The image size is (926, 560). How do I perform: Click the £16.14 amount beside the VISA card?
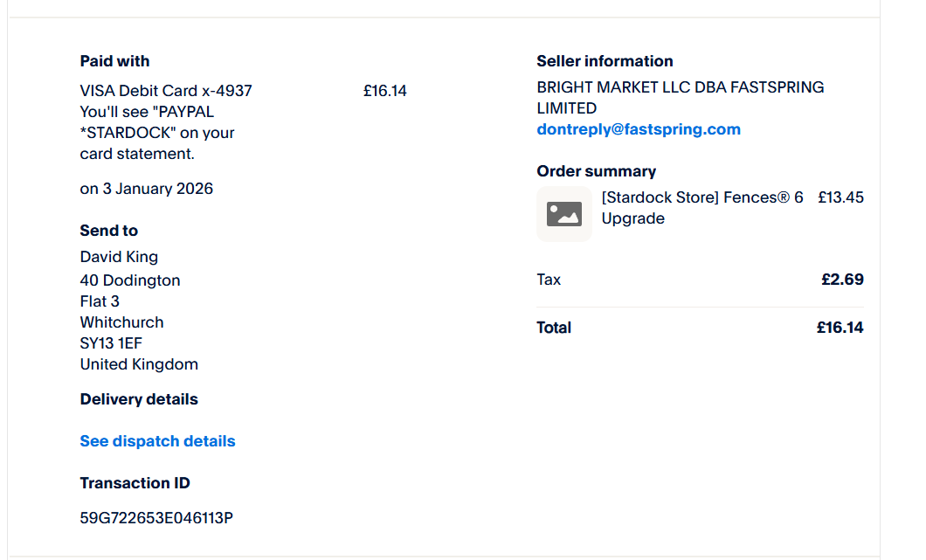[x=385, y=91]
